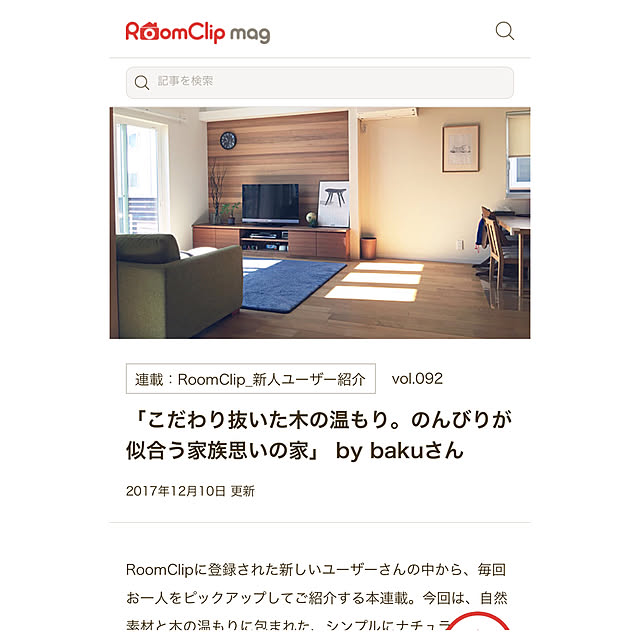The width and height of the screenshot is (640, 640).
Task: Click the 2017年12月10日 更新 date text
Action: 190,491
